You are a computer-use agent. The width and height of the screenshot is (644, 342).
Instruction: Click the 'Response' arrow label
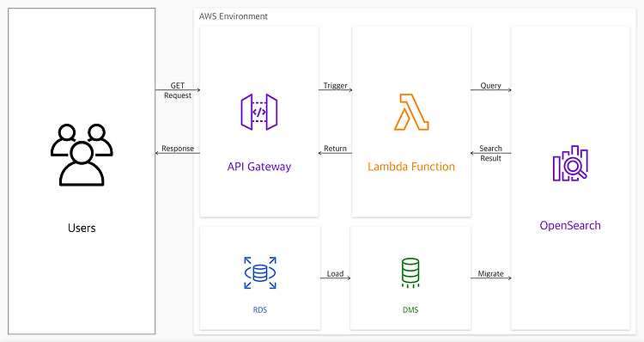click(x=178, y=149)
